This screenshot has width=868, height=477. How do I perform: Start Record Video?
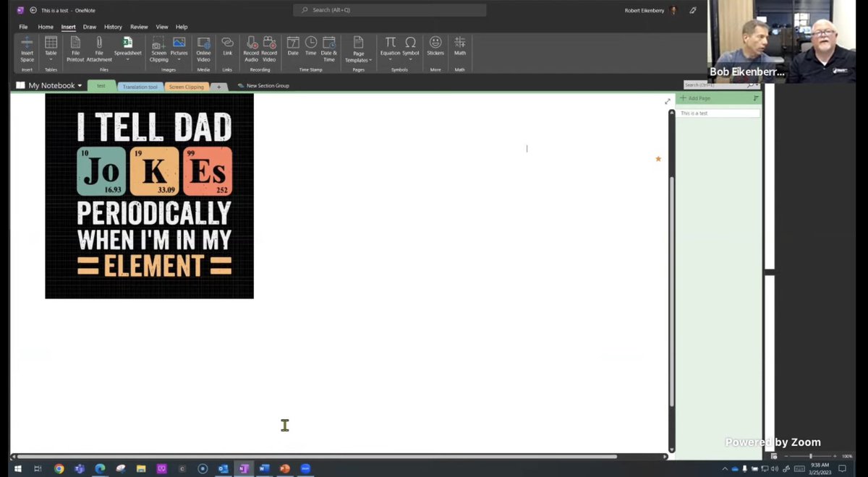[x=269, y=49]
